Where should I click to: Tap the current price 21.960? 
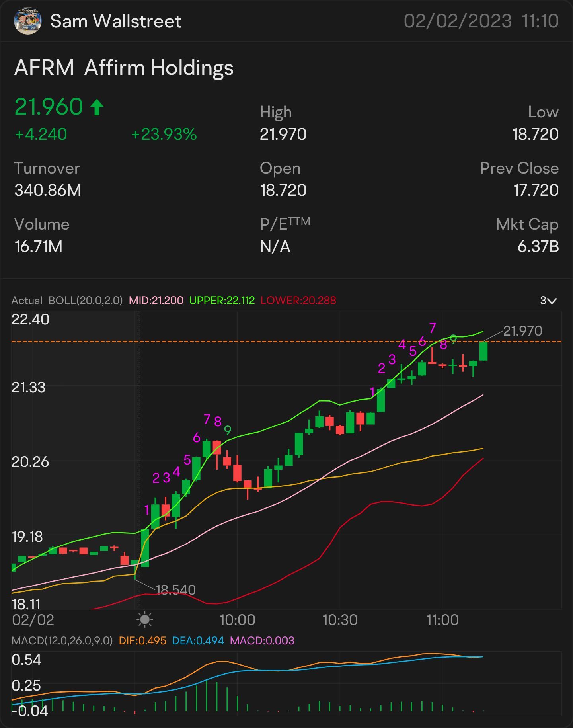click(x=49, y=107)
